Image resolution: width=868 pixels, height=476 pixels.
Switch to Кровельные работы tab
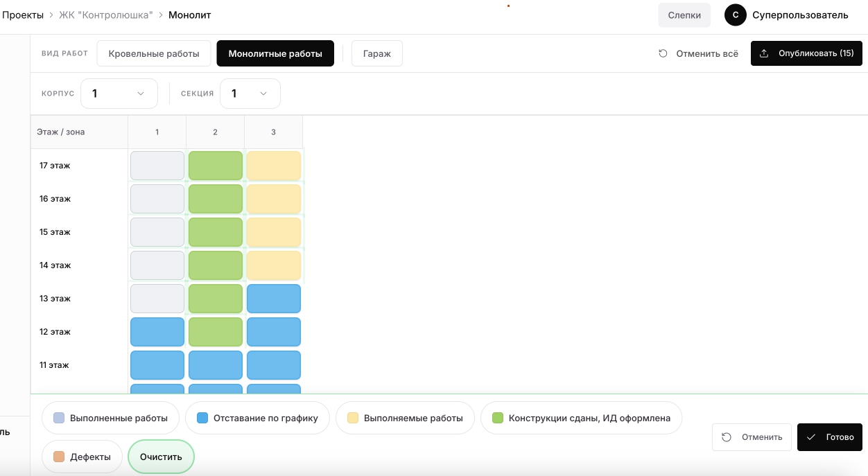154,53
